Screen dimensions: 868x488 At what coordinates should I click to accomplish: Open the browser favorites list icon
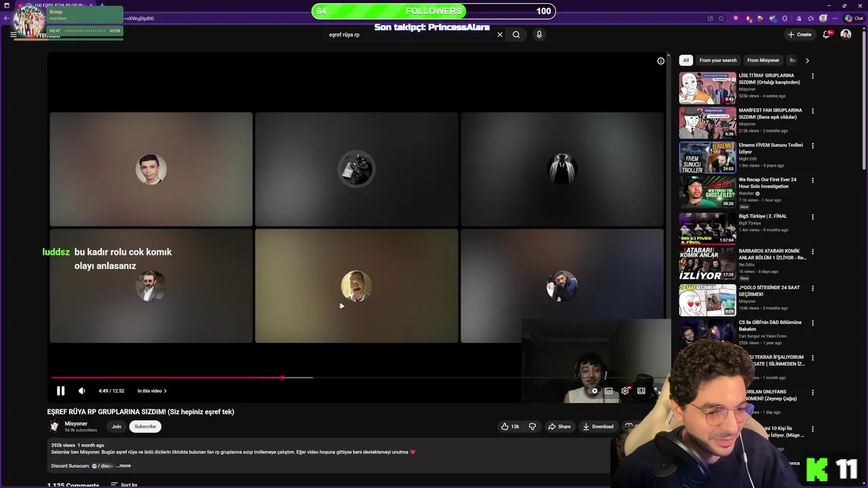(x=810, y=18)
